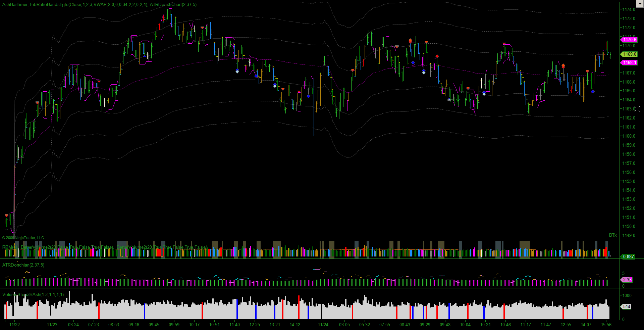Click the red triangle marker at the first bar
The width and height of the screenshot is (644, 330).
click(x=6, y=216)
